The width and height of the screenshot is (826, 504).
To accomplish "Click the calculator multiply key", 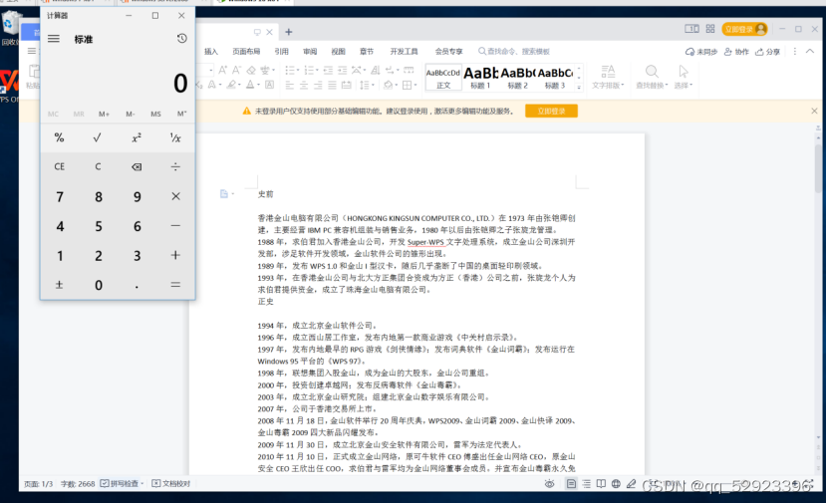I will (175, 196).
